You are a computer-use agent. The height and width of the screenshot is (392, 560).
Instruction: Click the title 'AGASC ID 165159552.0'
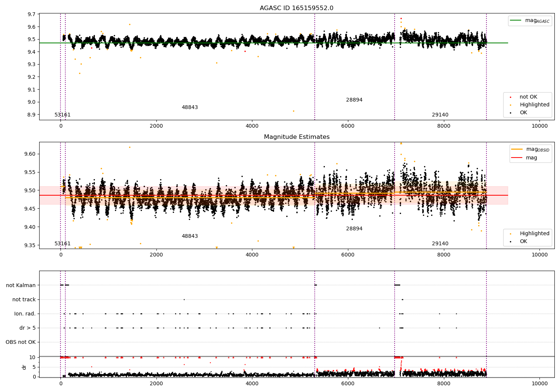[296, 8]
